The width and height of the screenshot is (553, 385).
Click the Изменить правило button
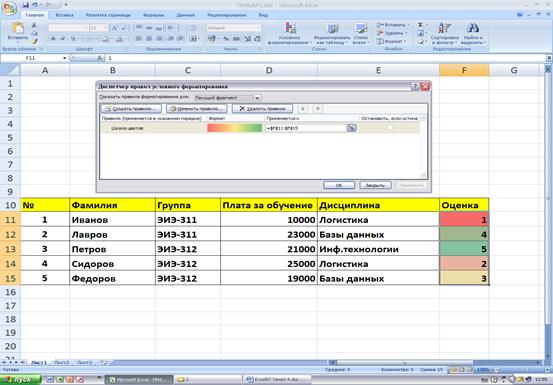click(x=196, y=109)
